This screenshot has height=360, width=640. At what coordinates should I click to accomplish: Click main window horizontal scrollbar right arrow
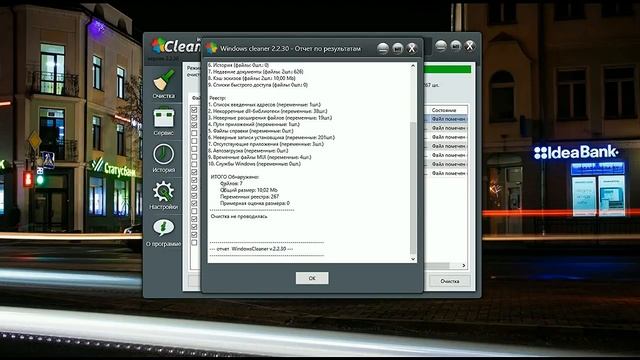pyautogui.click(x=464, y=265)
